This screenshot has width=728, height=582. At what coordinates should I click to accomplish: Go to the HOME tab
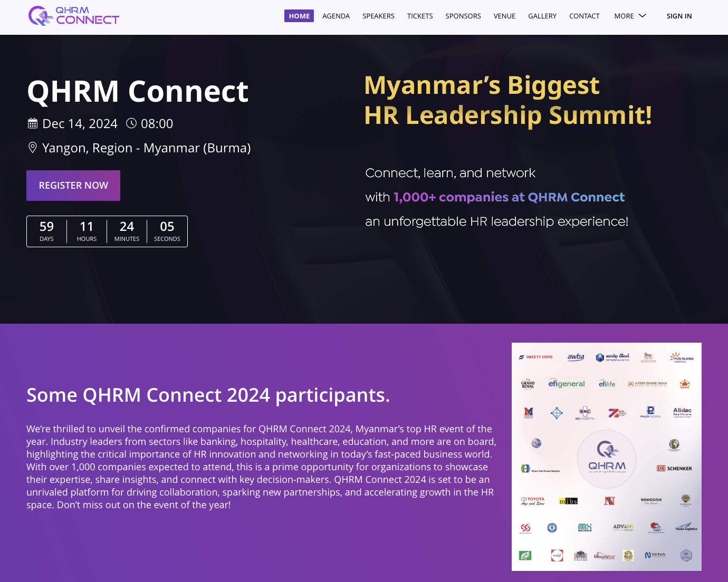[x=299, y=16]
